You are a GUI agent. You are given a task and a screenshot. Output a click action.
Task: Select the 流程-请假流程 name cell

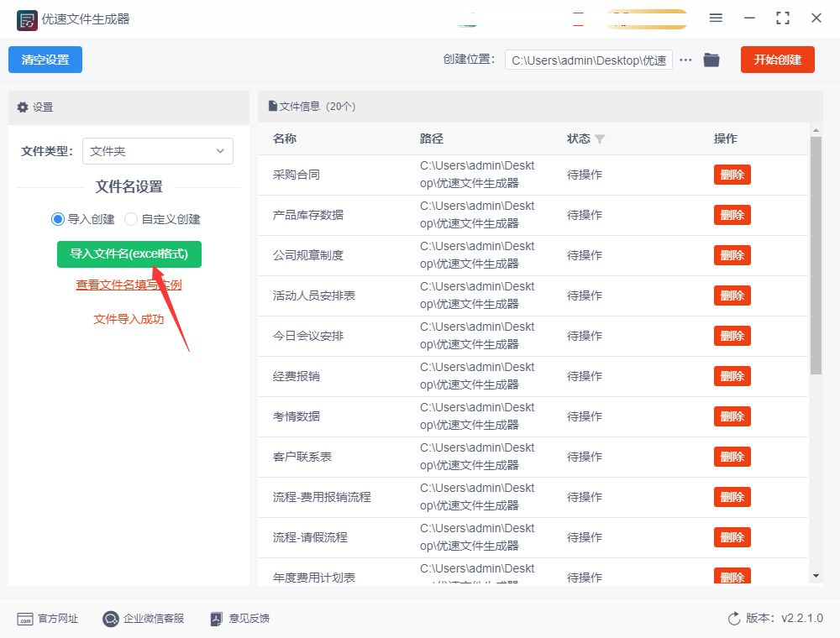(x=310, y=537)
